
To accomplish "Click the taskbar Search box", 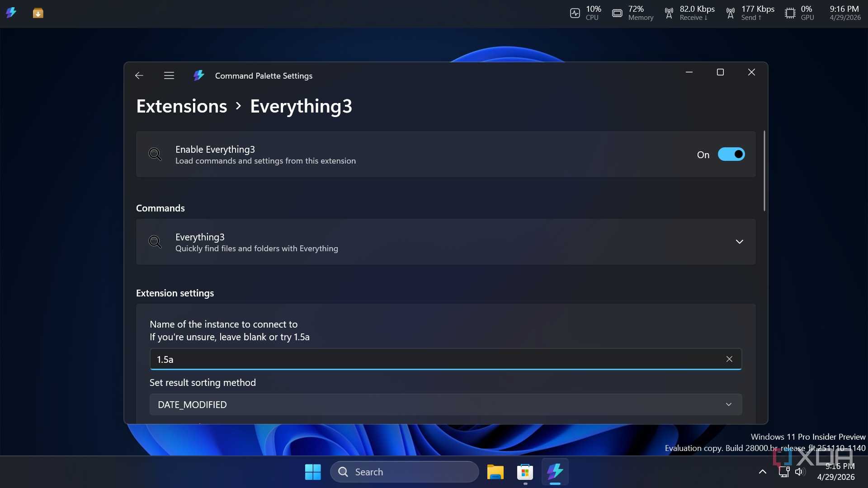I will pyautogui.click(x=405, y=472).
